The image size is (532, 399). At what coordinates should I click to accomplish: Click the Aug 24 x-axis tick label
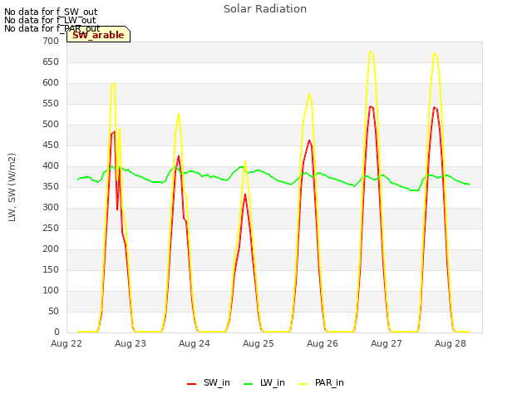coord(195,343)
